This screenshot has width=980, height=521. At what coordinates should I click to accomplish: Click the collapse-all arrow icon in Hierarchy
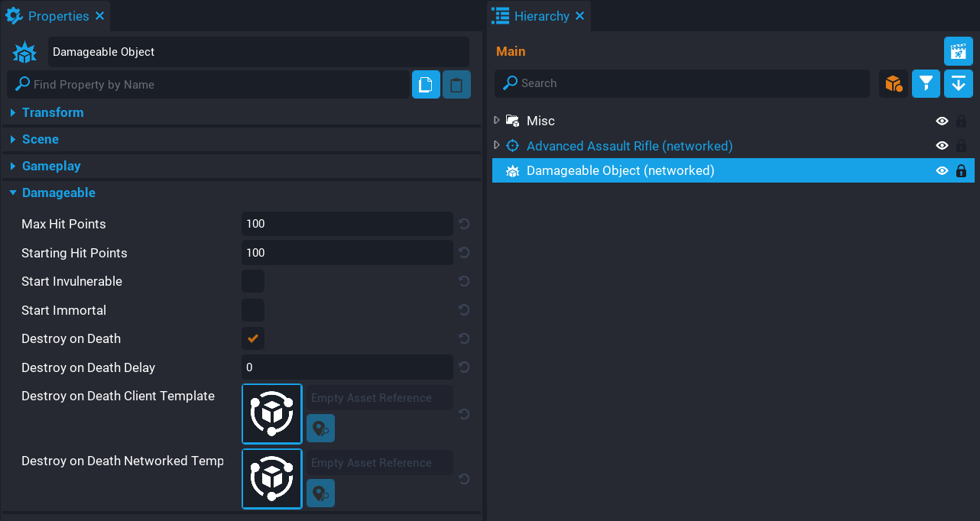pos(959,83)
